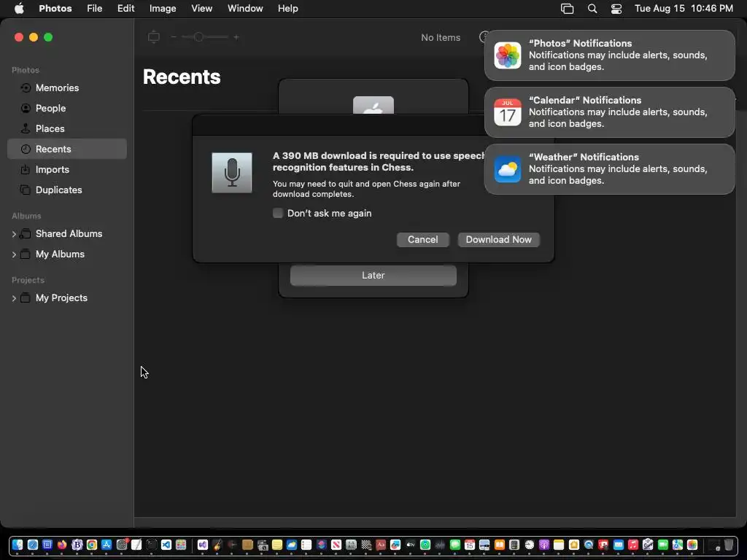Open News from the Dock
The width and height of the screenshot is (747, 560).
click(336, 545)
